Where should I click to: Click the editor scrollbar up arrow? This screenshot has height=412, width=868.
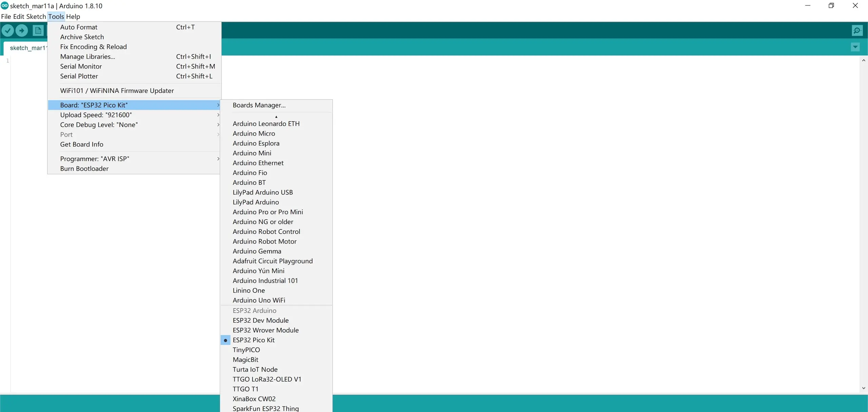[864, 60]
